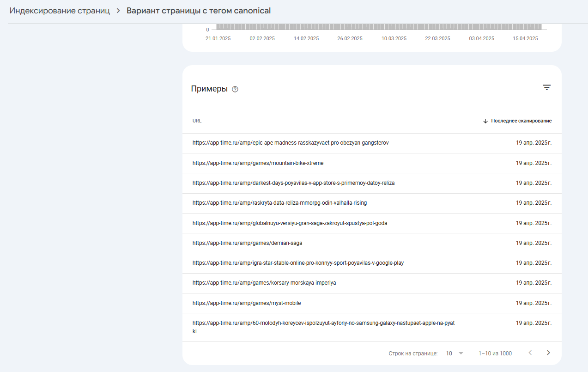Image resolution: width=588 pixels, height=372 pixels.
Task: Select the myst-mobile URL row
Action: click(247, 303)
